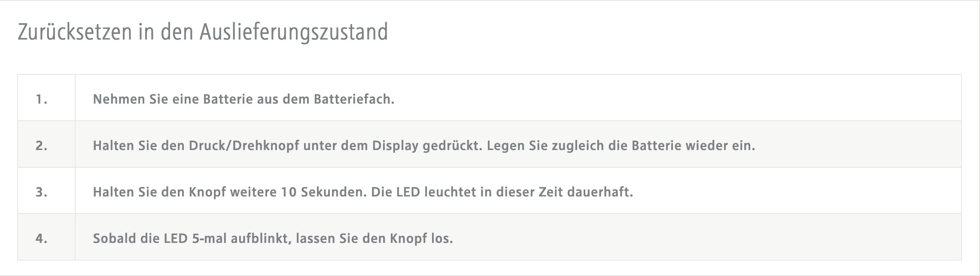This screenshot has height=276, width=980.
Task: Click the heading Zurücksetzen in den Auslieferungszustand
Action: tap(203, 32)
